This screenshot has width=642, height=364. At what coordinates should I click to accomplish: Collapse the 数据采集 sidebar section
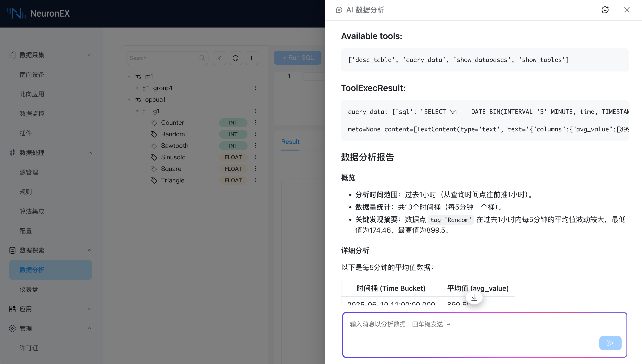click(89, 55)
